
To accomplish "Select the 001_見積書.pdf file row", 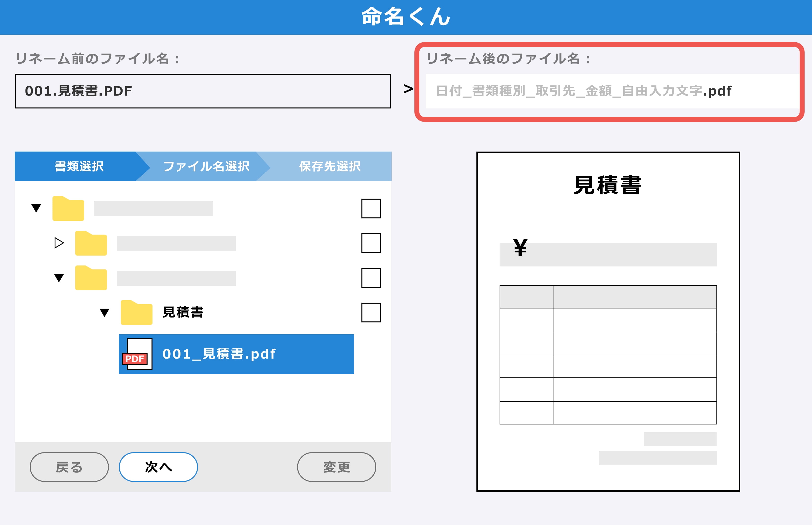I will (x=236, y=354).
